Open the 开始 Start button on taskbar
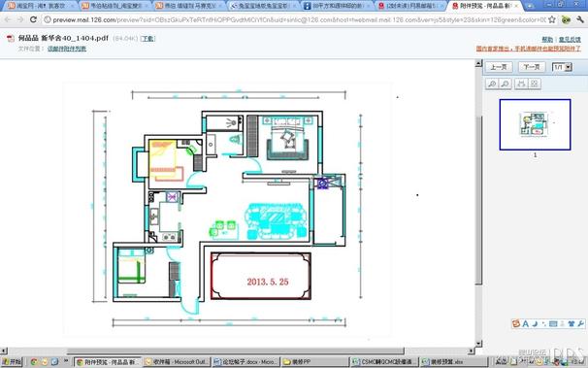This screenshot has height=368, width=588. 12,361
